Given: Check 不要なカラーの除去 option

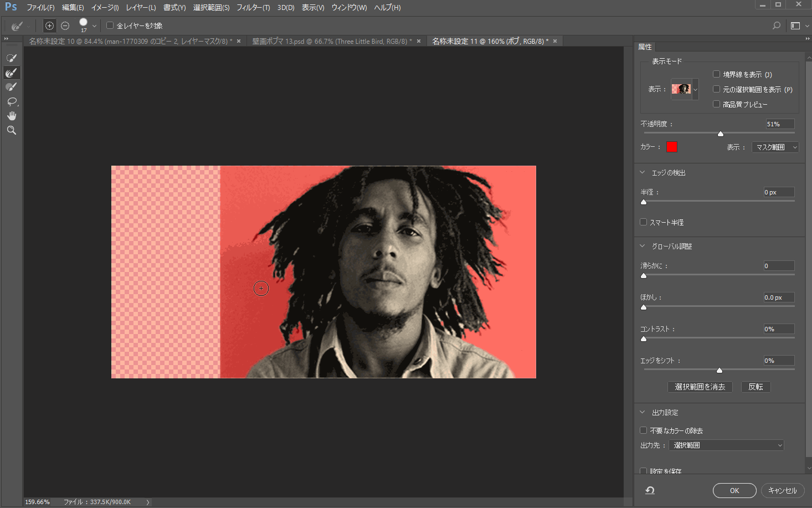Looking at the screenshot, I should tap(643, 430).
